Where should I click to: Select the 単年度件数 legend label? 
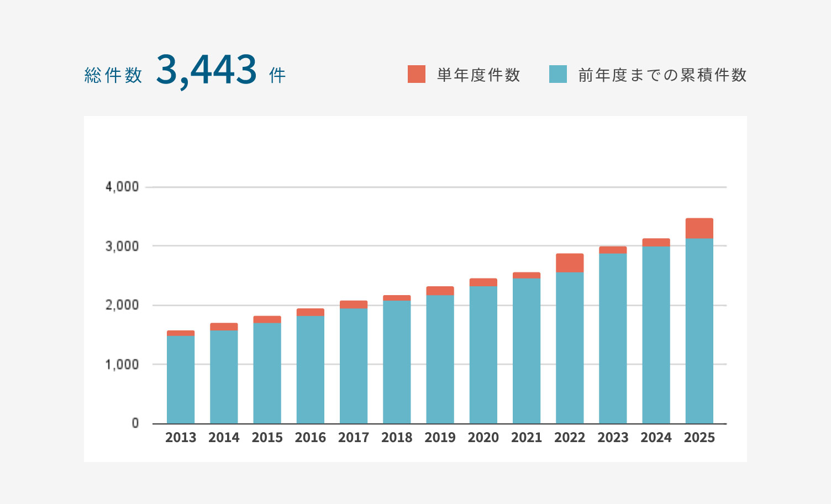coord(478,75)
